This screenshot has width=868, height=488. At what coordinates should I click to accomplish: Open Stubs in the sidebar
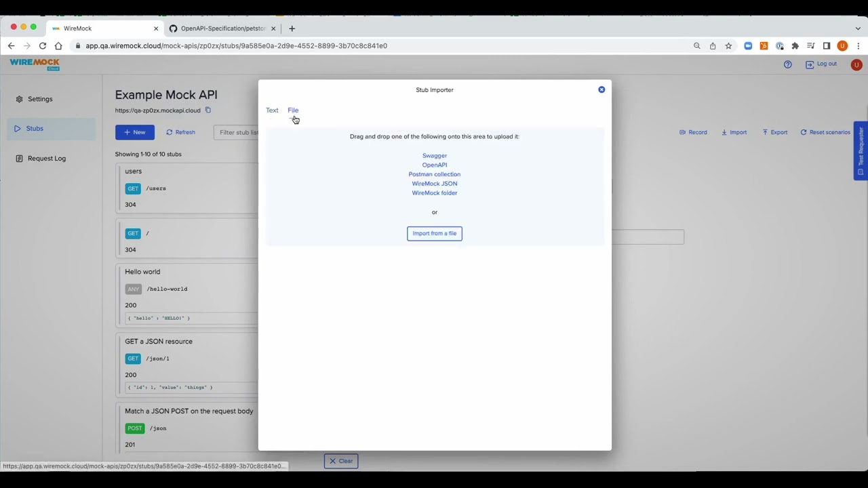(x=52, y=129)
